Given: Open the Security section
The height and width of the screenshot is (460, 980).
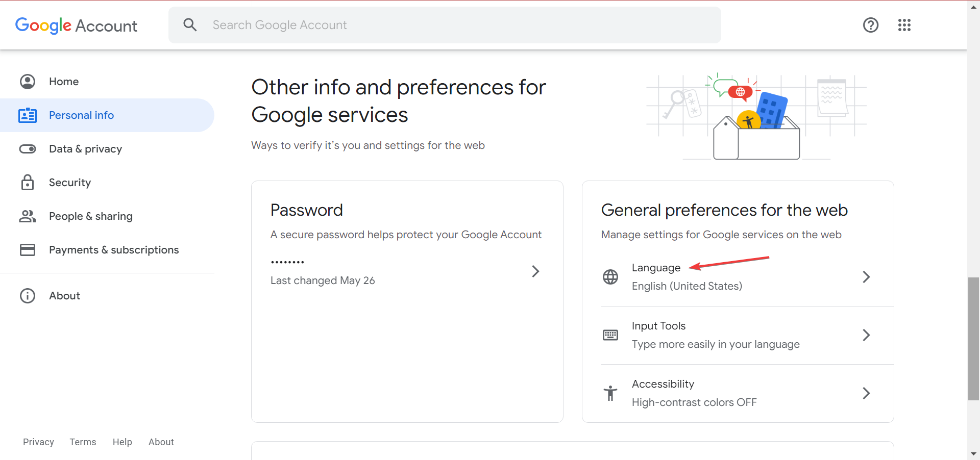Looking at the screenshot, I should (x=107, y=183).
